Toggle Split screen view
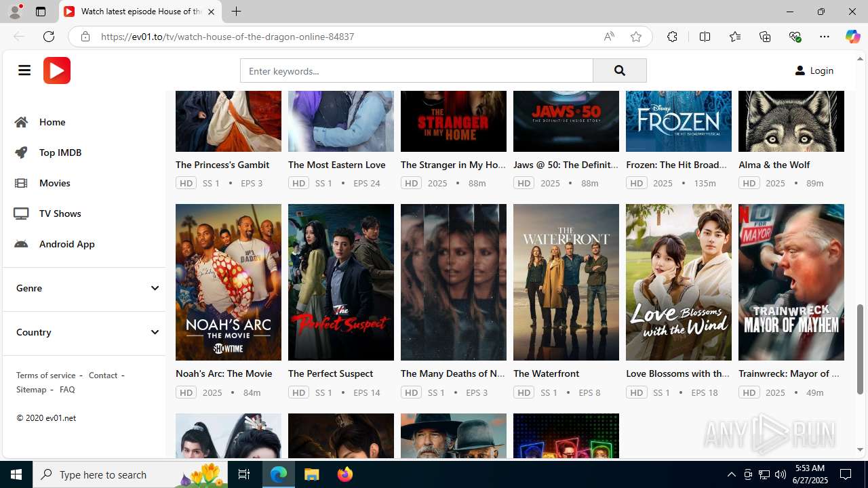The image size is (868, 488). (x=705, y=37)
